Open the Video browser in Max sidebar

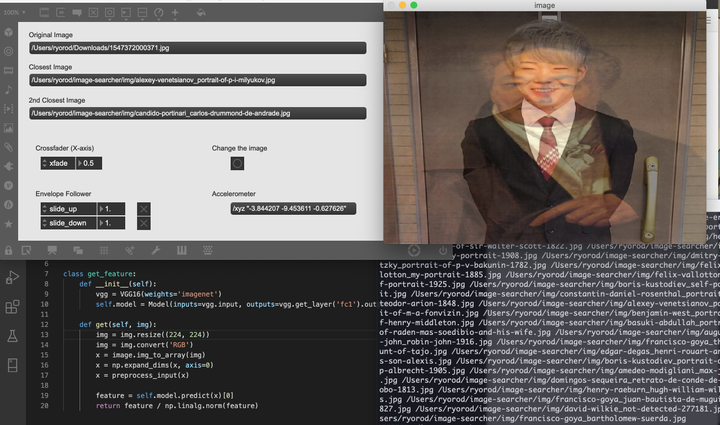(x=8, y=109)
